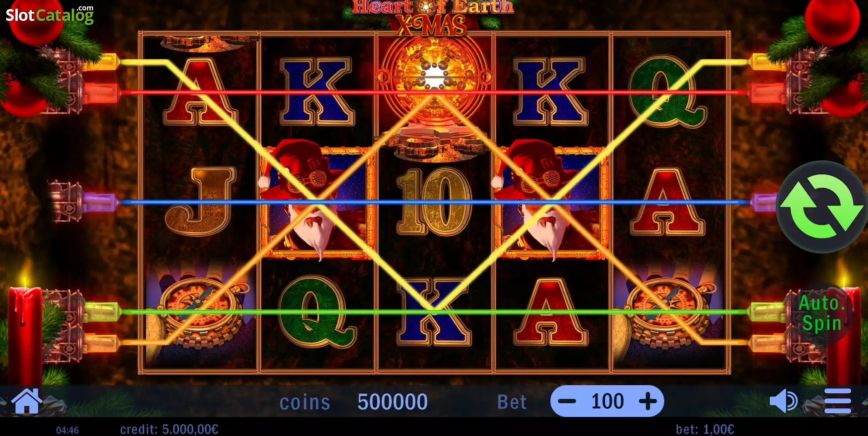Image resolution: width=868 pixels, height=436 pixels.
Task: Select the red payline indicator on left
Action: point(101,93)
